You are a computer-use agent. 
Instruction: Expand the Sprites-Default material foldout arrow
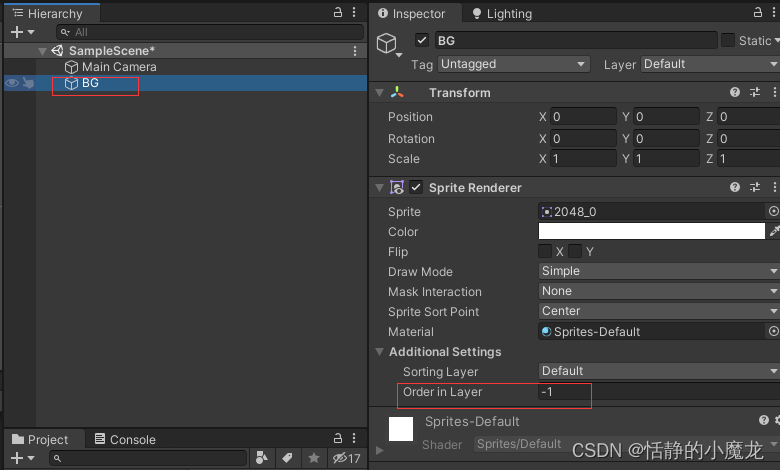[x=380, y=450]
